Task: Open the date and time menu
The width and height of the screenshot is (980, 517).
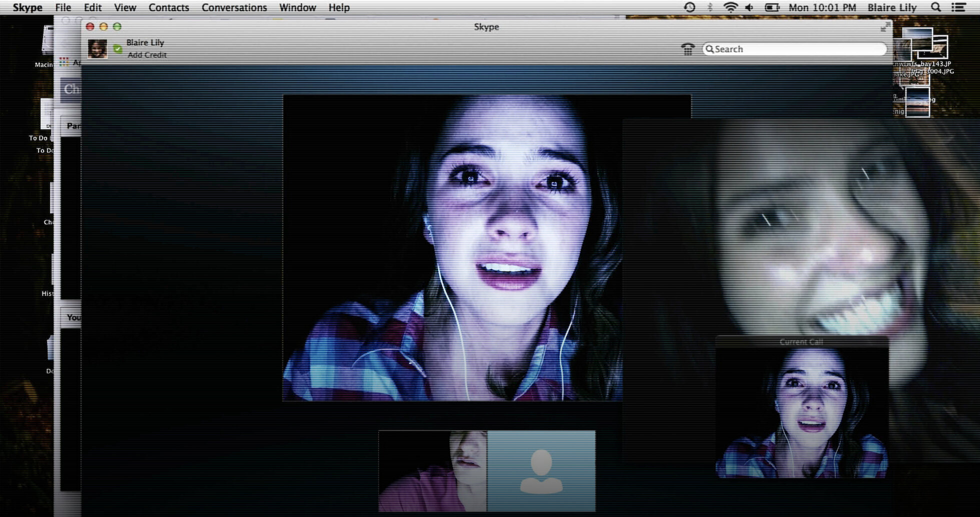Action: [822, 7]
